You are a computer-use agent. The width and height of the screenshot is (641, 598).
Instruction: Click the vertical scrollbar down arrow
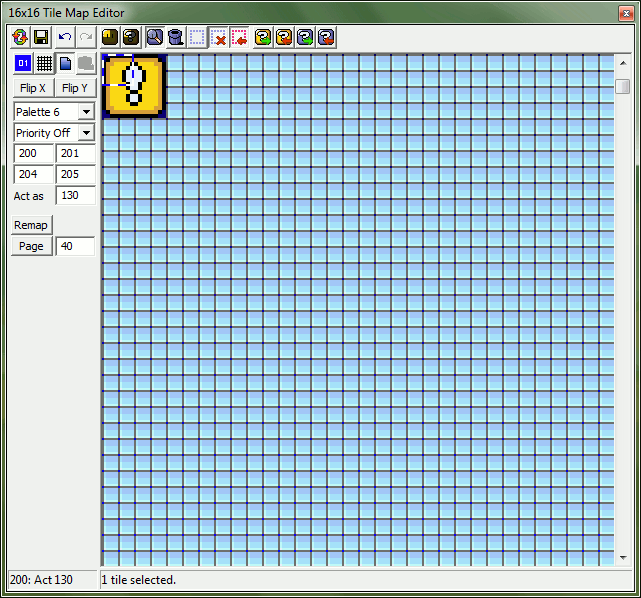click(623, 558)
